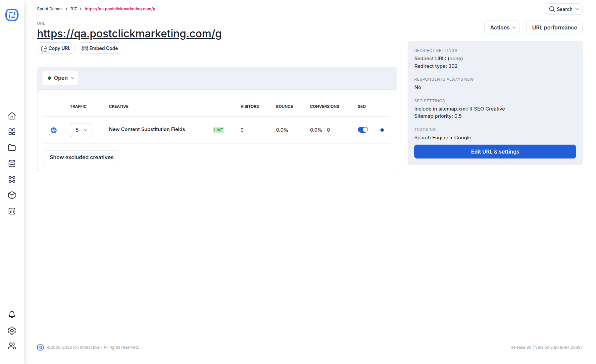Click the blue status dot in creative row
Viewport: 596px width, 364px height.
coord(382,130)
